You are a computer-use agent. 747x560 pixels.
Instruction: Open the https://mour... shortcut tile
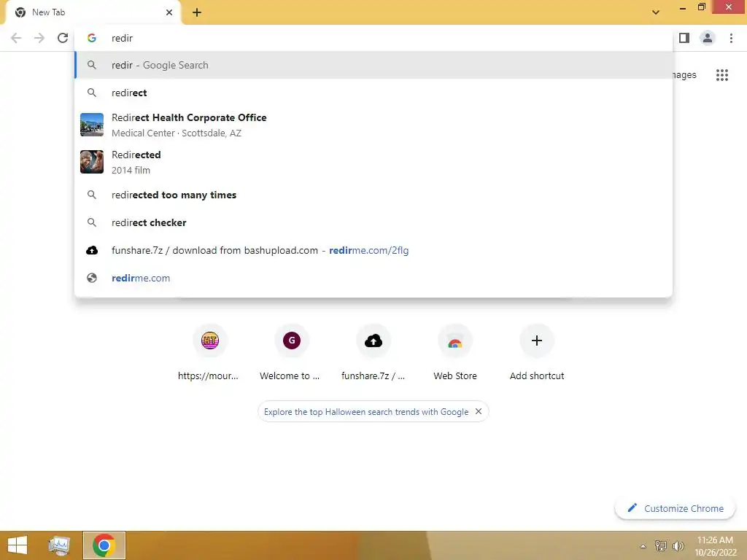point(209,353)
